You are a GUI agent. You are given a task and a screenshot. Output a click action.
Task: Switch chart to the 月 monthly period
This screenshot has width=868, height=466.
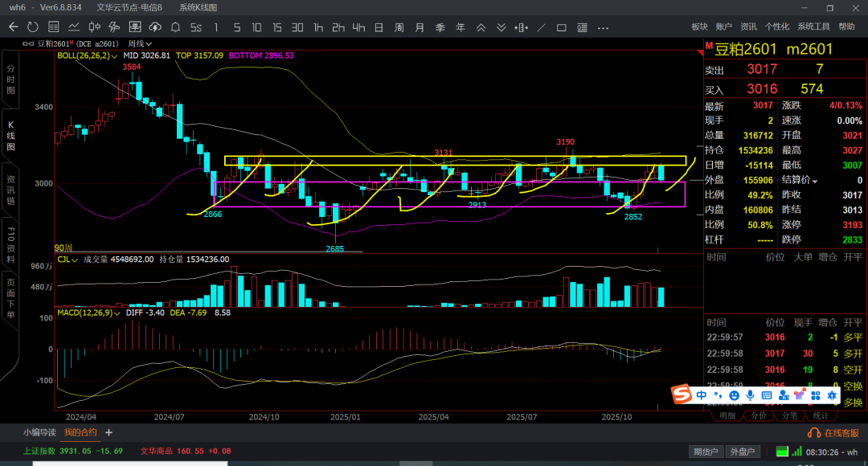point(419,27)
